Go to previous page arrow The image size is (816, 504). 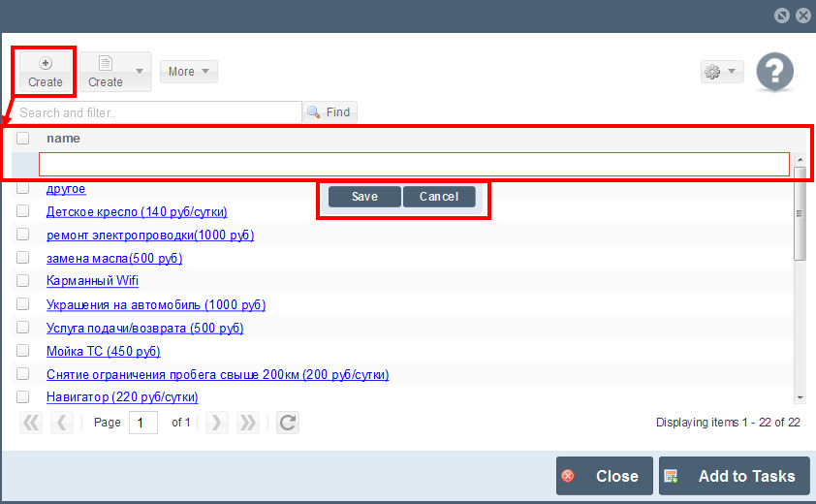pyautogui.click(x=62, y=423)
